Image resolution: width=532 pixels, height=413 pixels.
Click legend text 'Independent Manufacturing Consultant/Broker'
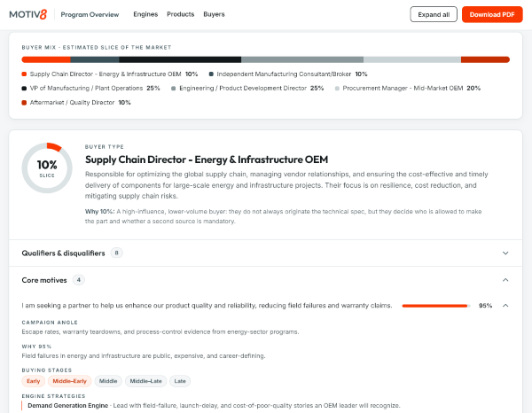point(284,74)
